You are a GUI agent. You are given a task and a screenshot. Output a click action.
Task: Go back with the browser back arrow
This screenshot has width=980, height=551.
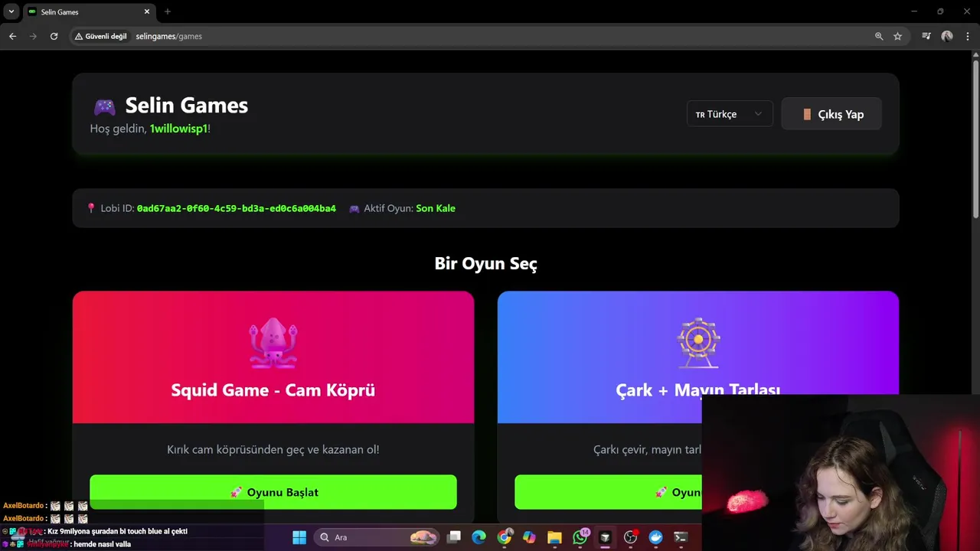[x=12, y=36]
